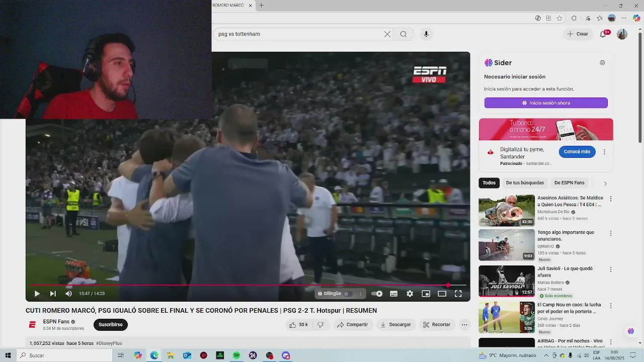Open a new browser tab
644x362 pixels.
tap(261, 6)
